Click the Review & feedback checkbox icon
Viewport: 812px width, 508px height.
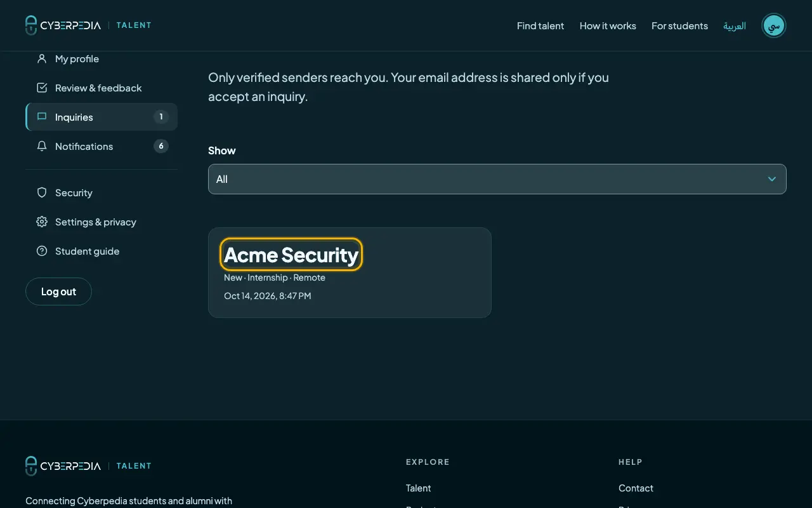[x=42, y=88]
